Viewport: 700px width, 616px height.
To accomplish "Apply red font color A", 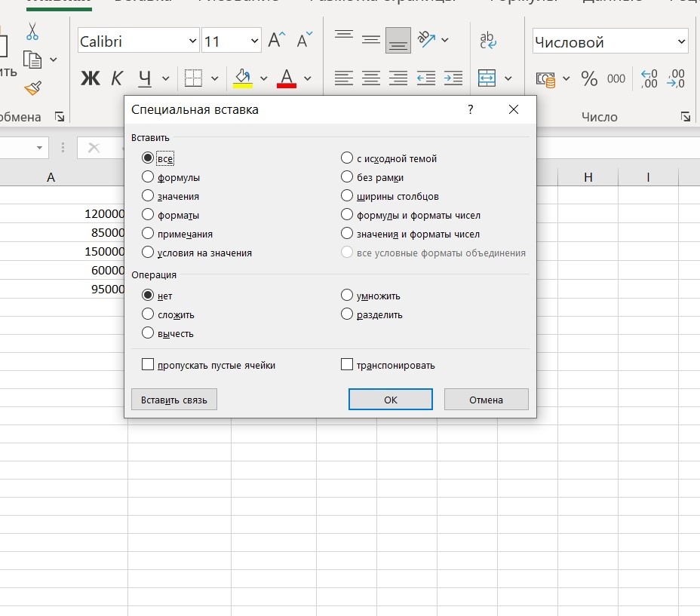I will coord(287,78).
